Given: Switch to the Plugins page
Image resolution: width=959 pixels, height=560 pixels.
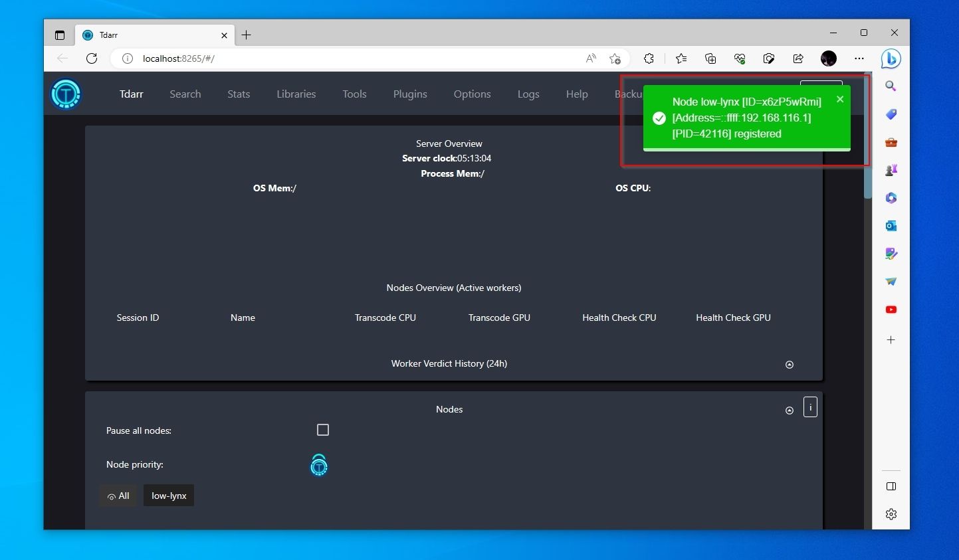Looking at the screenshot, I should point(410,94).
